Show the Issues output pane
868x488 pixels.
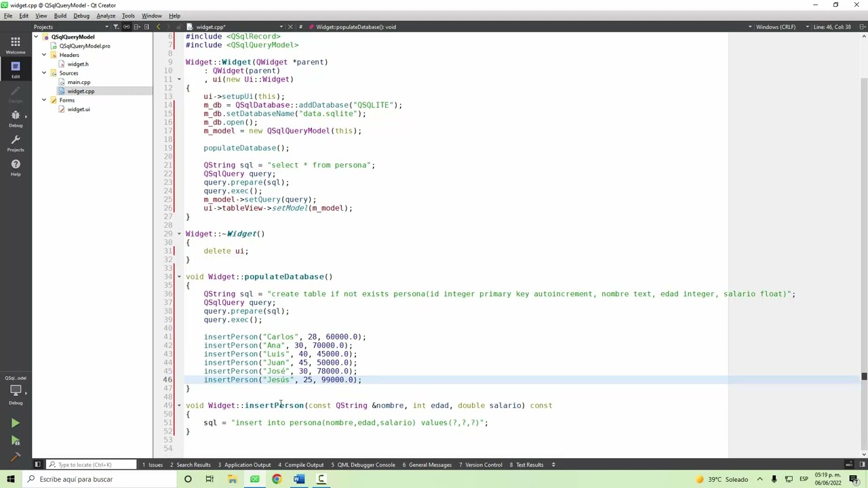(153, 465)
